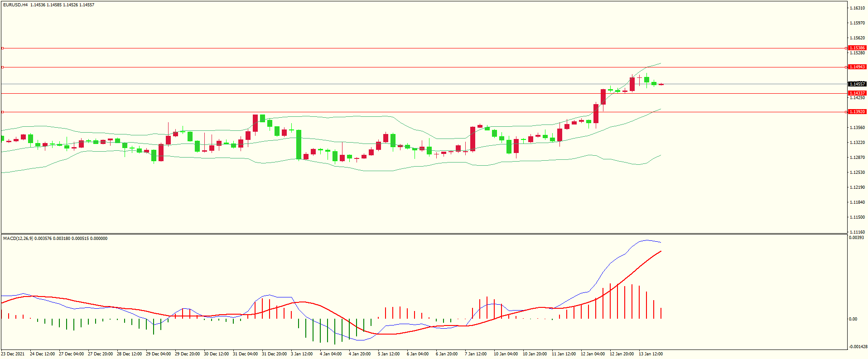
Task: Select the red horizontal line at 1.15386
Action: click(x=408, y=48)
